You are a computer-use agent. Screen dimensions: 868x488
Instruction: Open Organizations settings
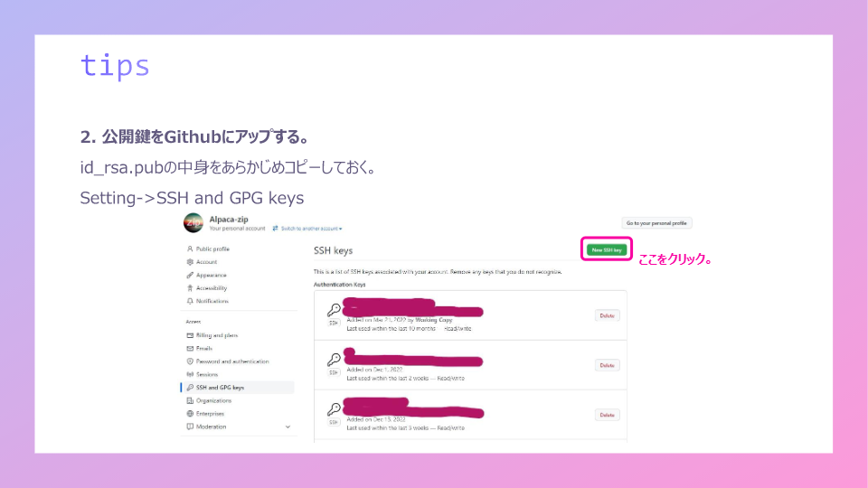pos(213,400)
